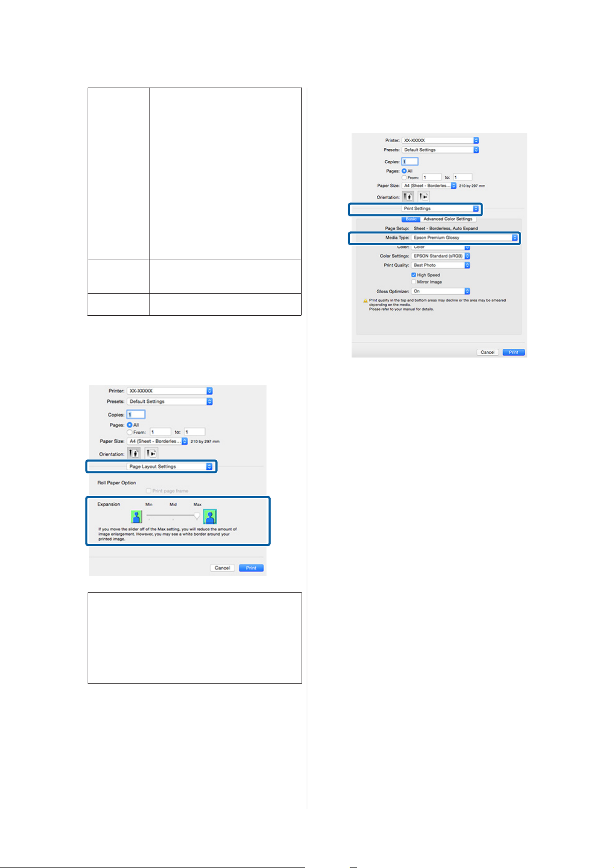Expand the Print Quality Best Photo dropdown

coord(441,265)
